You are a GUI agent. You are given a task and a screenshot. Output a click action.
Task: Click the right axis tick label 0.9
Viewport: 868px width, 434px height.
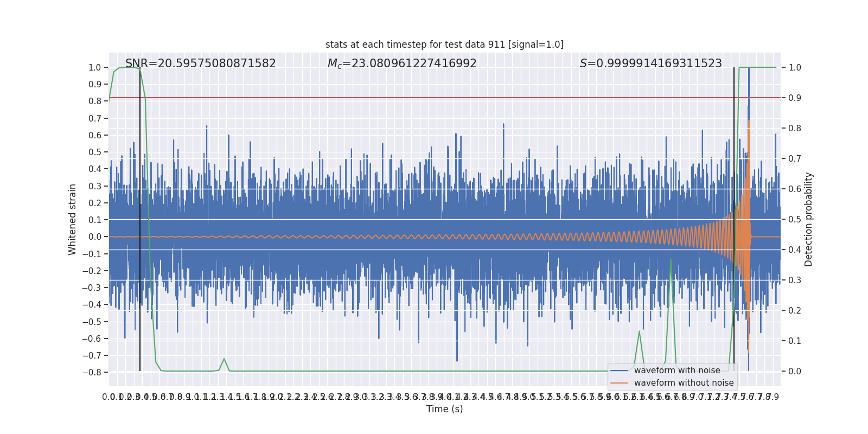pos(795,98)
